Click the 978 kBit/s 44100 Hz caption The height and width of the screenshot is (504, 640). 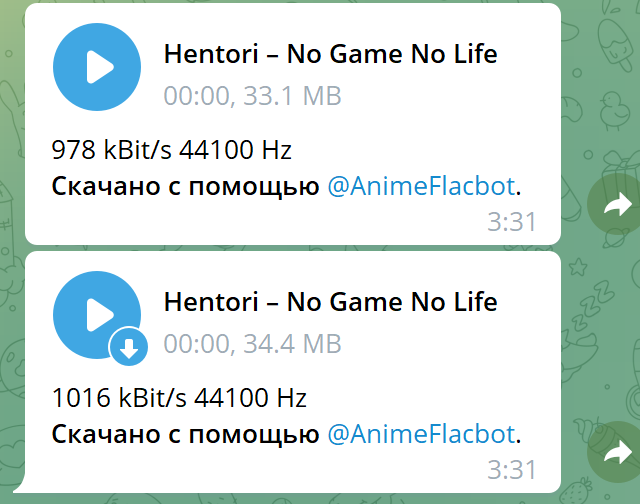coord(172,150)
